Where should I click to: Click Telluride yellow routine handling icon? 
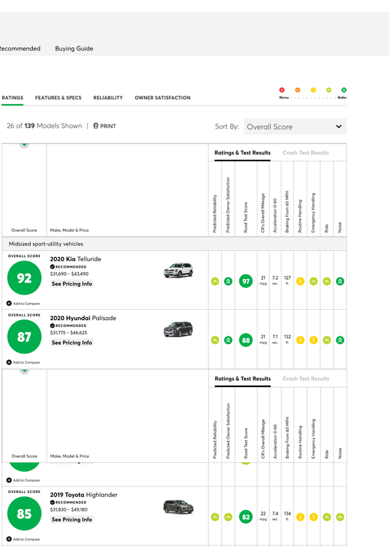[300, 281]
